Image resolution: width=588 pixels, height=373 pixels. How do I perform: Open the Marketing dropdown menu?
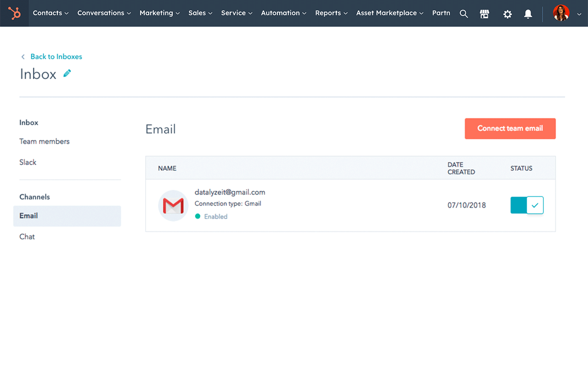tap(159, 13)
